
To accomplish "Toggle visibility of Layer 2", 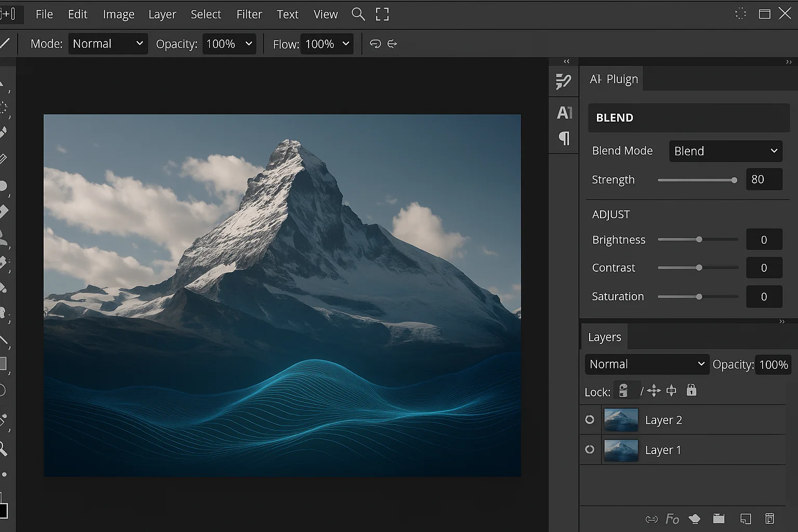I will (x=590, y=419).
